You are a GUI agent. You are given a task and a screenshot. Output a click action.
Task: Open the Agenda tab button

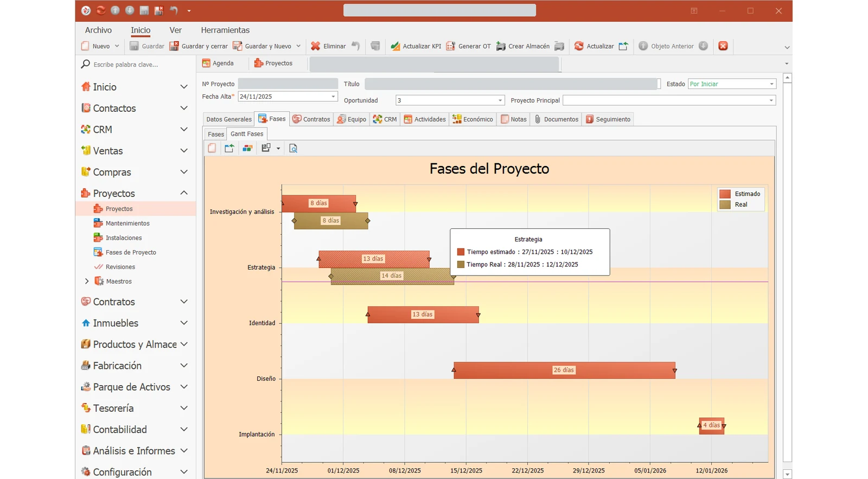[218, 63]
